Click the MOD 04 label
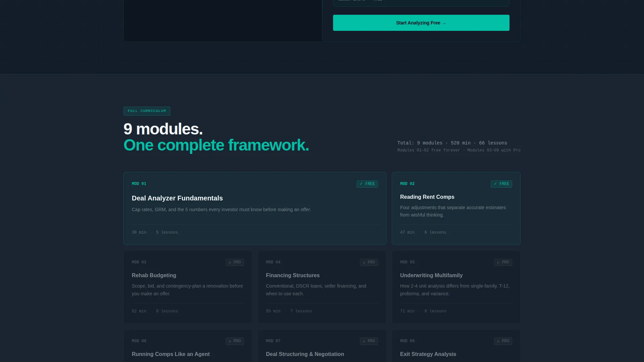This screenshot has height=362, width=644. [273, 262]
